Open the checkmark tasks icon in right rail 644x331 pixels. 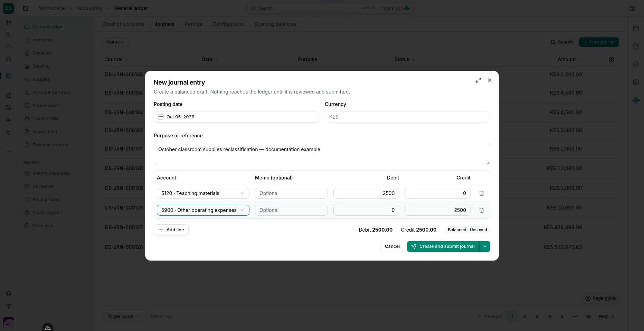tap(636, 65)
